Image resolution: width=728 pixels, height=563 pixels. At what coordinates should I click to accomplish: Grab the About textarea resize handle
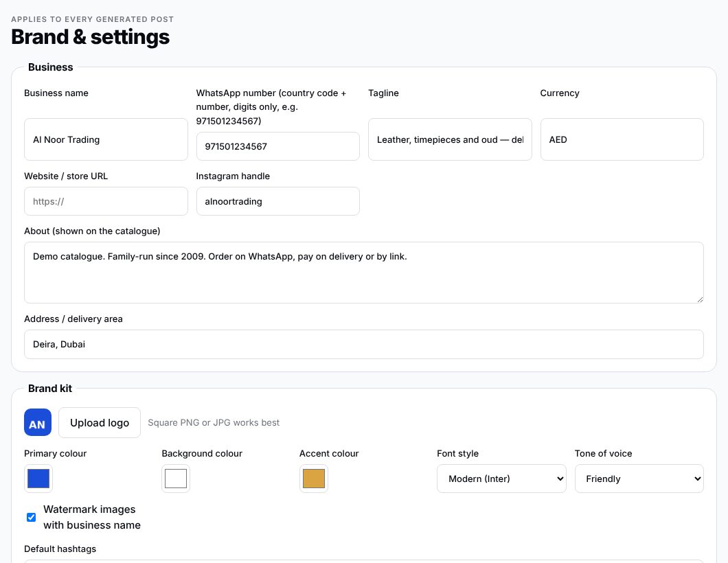(700, 299)
